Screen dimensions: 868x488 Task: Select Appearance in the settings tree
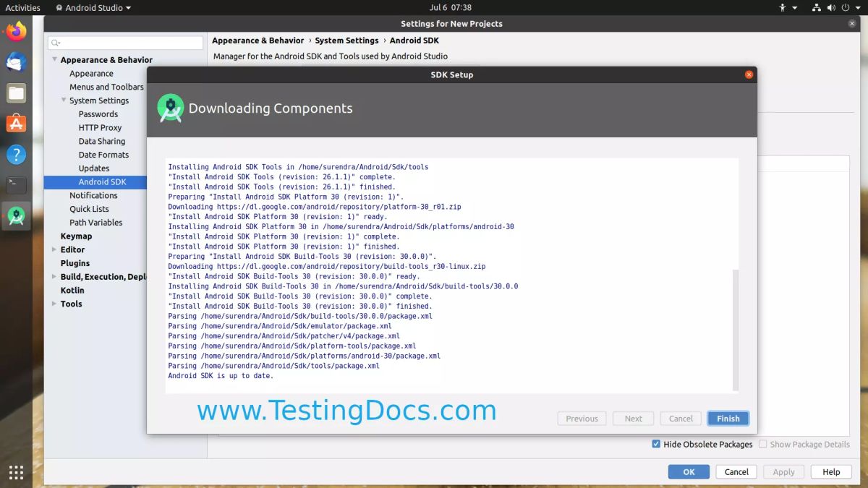pyautogui.click(x=91, y=74)
